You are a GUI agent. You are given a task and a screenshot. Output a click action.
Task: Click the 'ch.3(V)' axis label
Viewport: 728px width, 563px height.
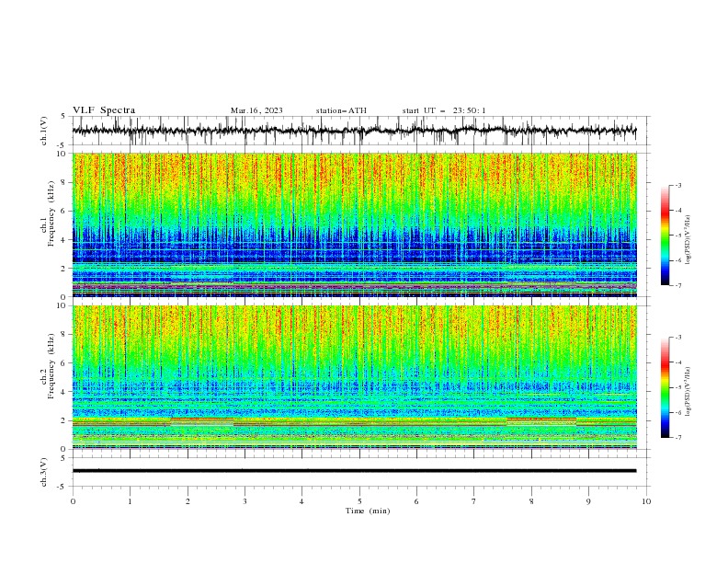[x=44, y=472]
